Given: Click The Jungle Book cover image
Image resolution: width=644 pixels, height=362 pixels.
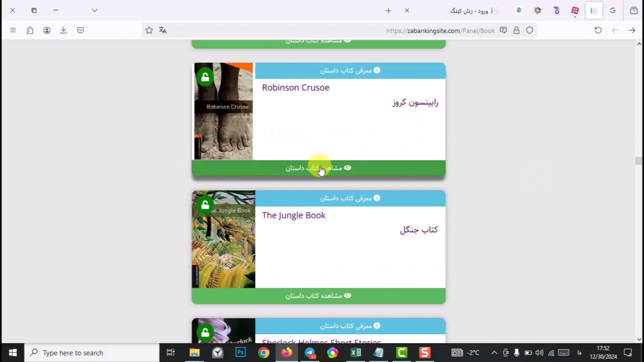Looking at the screenshot, I should pyautogui.click(x=223, y=239).
